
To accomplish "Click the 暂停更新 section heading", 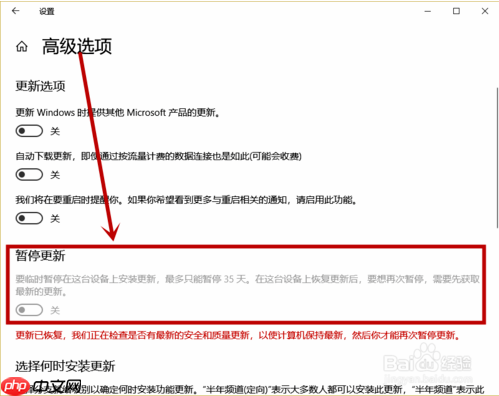I will point(40,256).
